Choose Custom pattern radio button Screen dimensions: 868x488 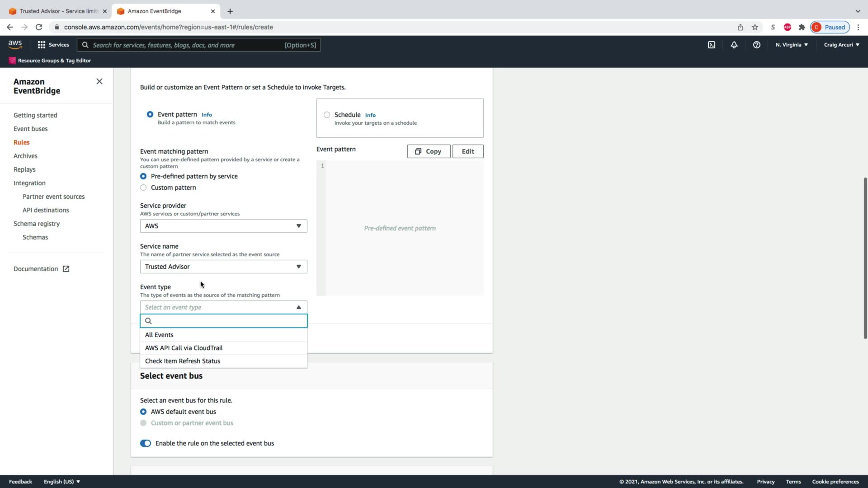coord(143,188)
